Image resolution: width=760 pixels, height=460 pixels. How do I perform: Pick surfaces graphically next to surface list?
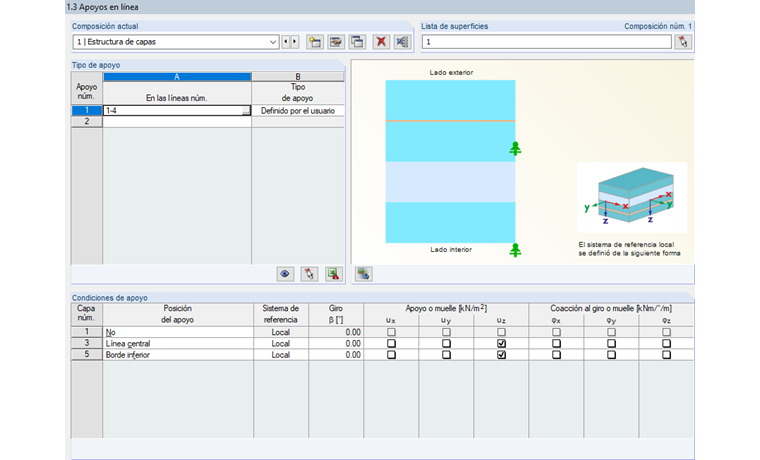(683, 42)
